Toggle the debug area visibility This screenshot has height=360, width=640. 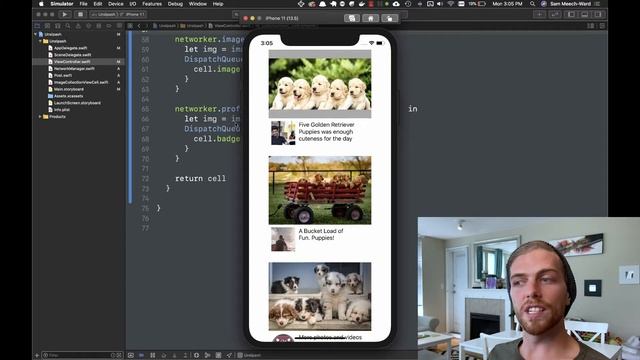point(584,14)
